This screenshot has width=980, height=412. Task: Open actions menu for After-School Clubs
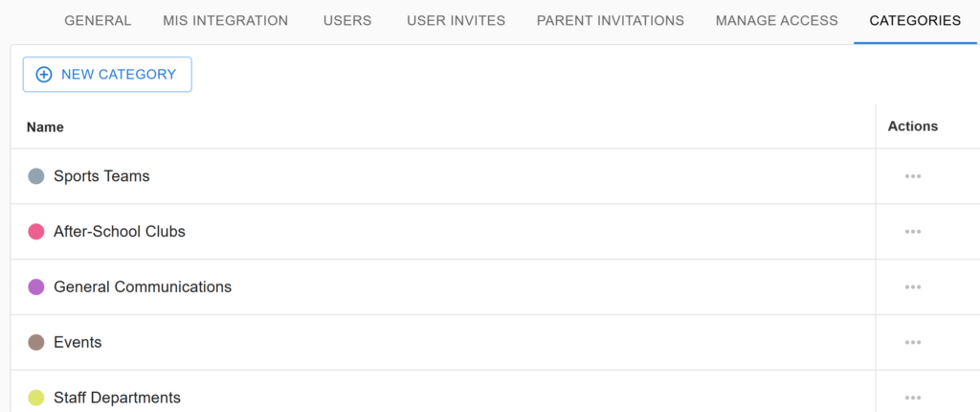tap(912, 232)
